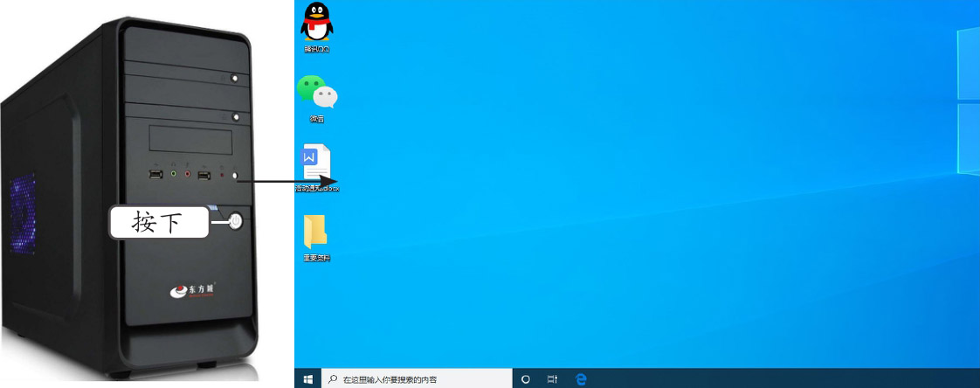Viewport: 980px width, 388px height.
Task: Click the left USB port on the case
Action: coord(155,176)
